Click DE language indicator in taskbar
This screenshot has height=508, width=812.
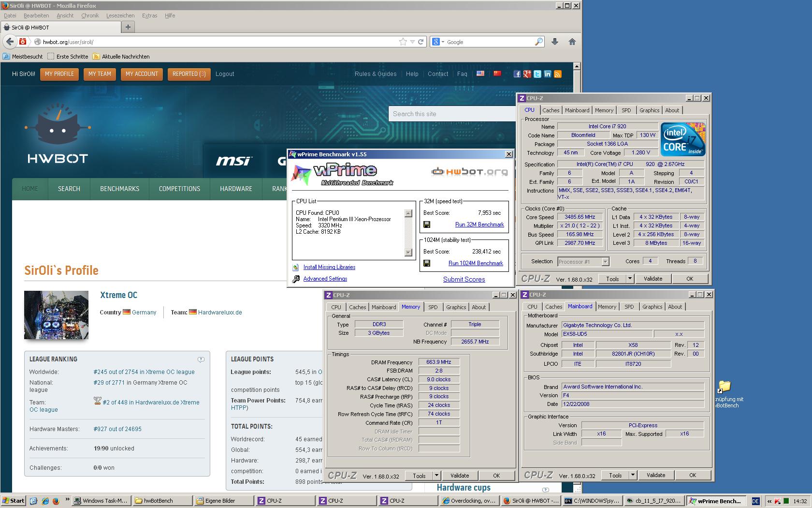755,501
